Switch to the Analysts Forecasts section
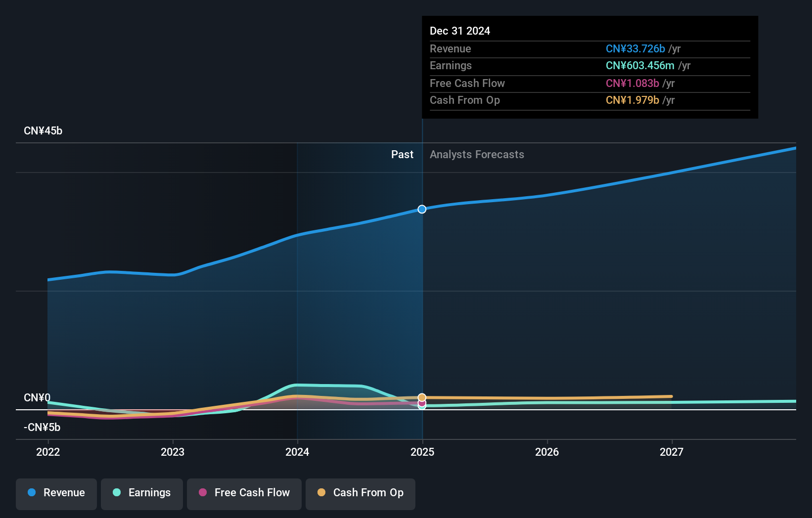This screenshot has width=812, height=518. pyautogui.click(x=477, y=154)
